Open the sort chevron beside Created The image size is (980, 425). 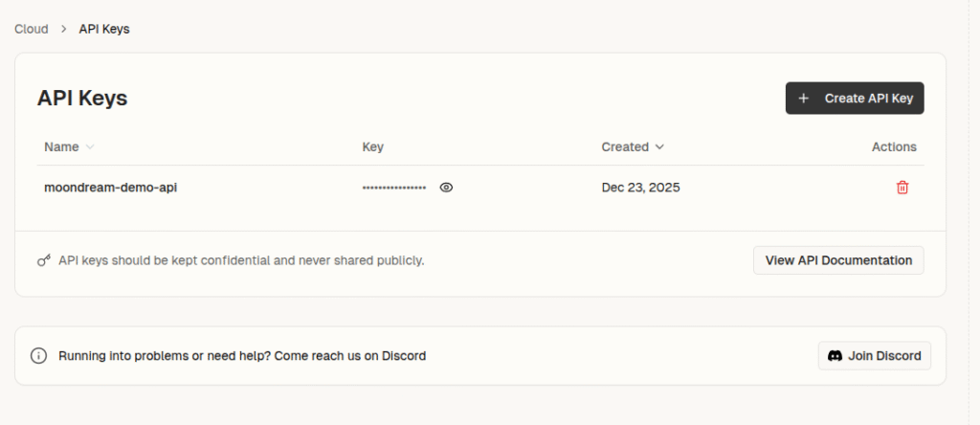coord(658,147)
